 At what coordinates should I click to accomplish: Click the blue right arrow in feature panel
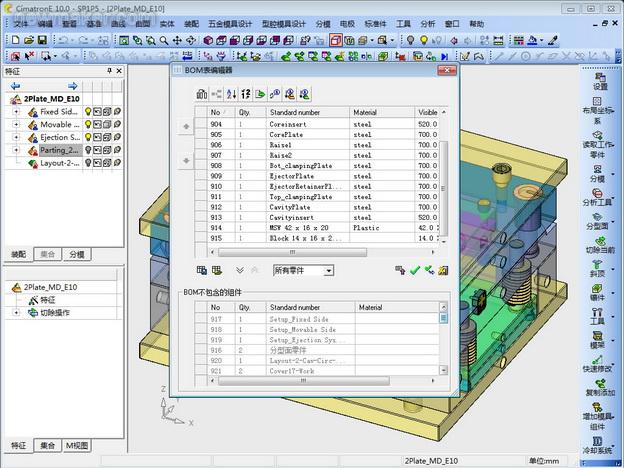coord(72,86)
